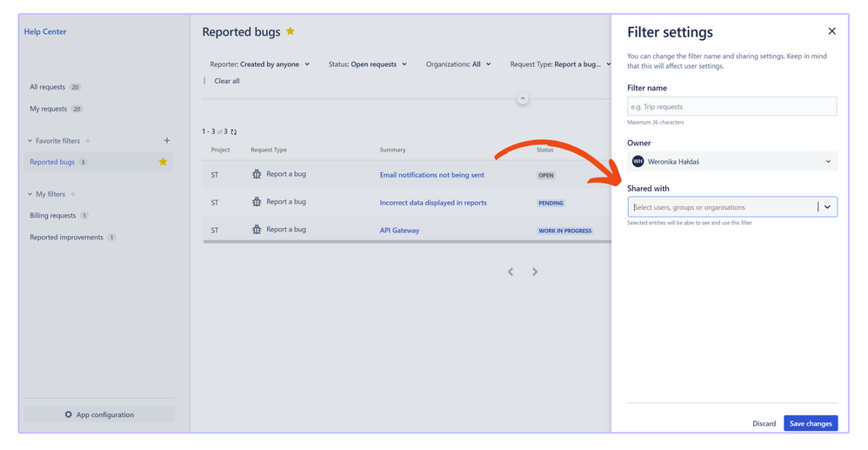The image size is (868, 450).
Task: Go to the next results page
Action: (535, 272)
